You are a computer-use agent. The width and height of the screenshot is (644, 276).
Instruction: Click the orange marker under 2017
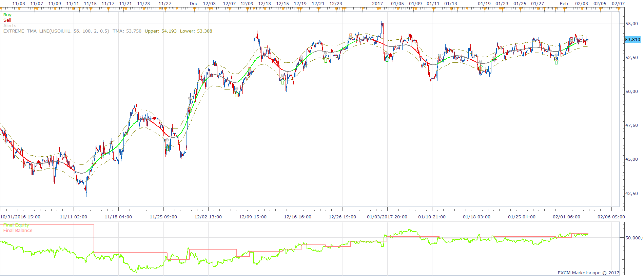[x=377, y=9]
